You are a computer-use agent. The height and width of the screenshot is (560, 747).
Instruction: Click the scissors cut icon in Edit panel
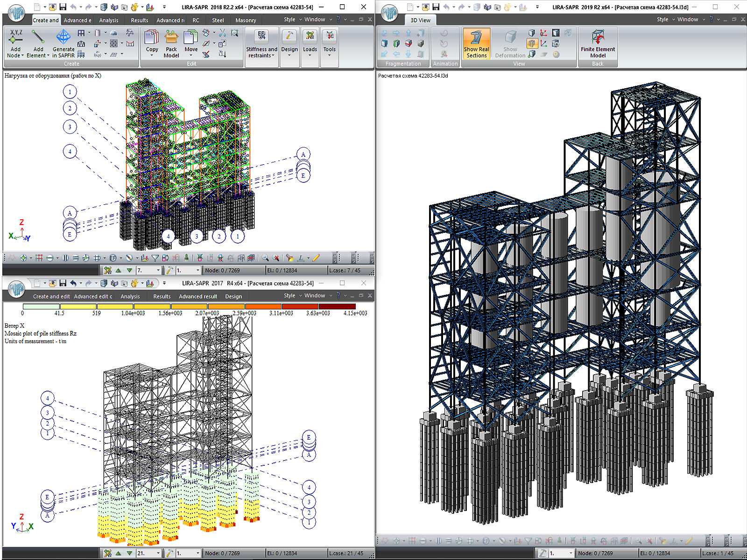click(x=222, y=33)
